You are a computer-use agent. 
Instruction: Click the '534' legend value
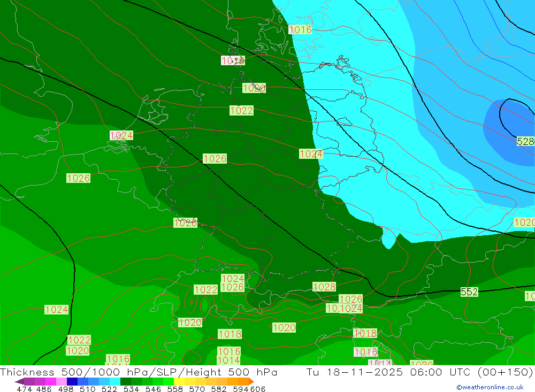[131, 389]
